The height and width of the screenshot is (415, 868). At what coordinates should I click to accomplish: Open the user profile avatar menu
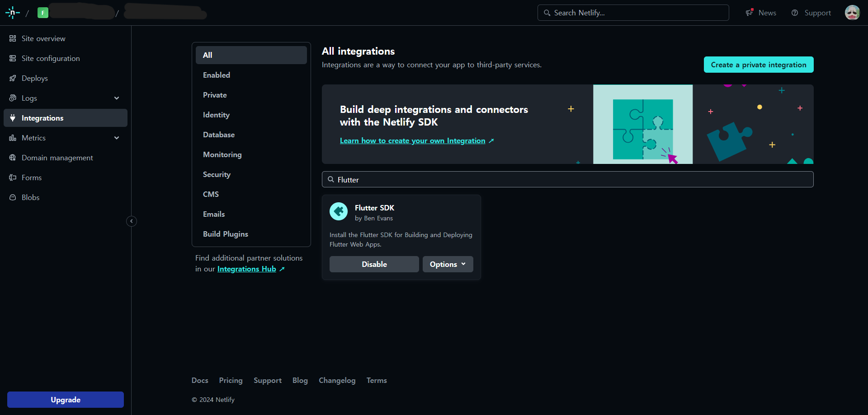click(x=852, y=13)
